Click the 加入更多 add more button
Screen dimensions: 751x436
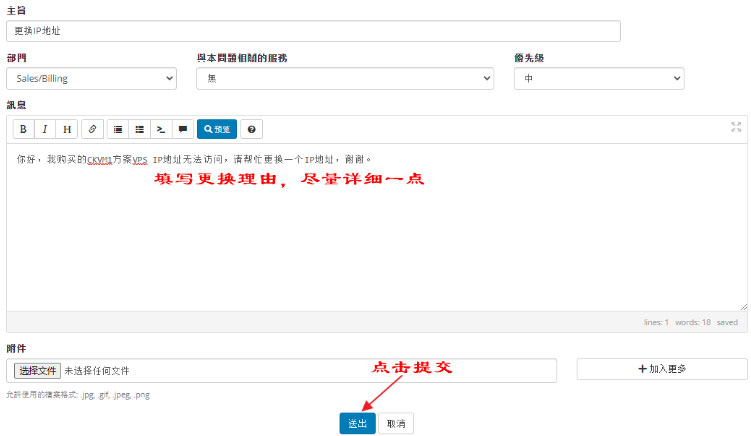[661, 369]
